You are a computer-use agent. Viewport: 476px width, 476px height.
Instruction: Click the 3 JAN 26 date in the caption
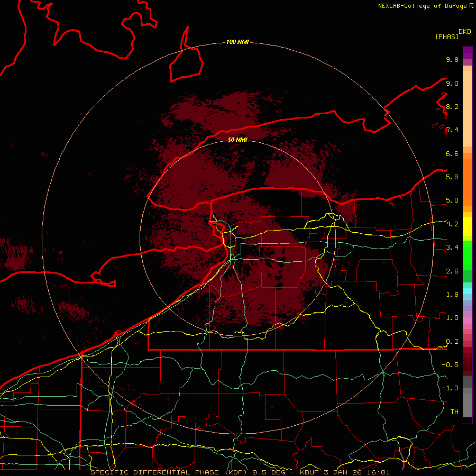[x=344, y=472]
